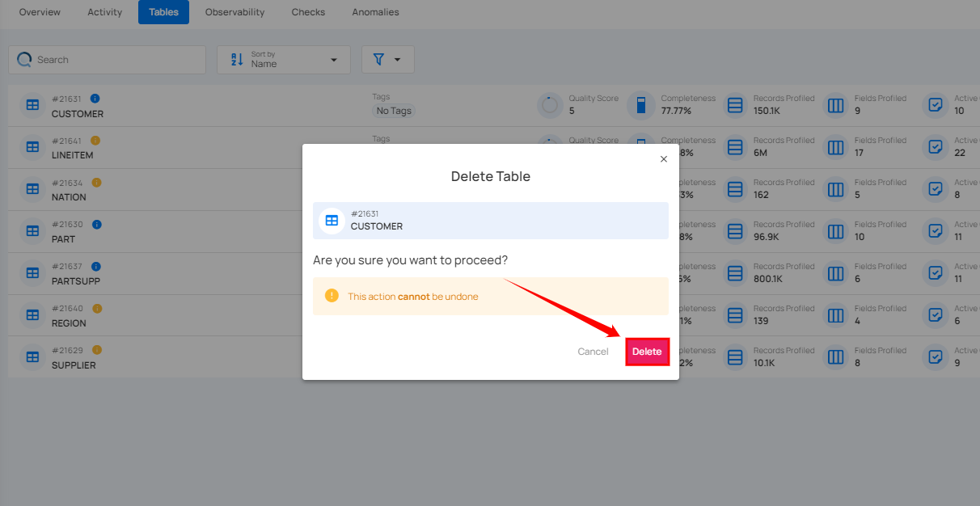Click the yellow warning icon beside #21641
980x506 pixels.
(95, 141)
